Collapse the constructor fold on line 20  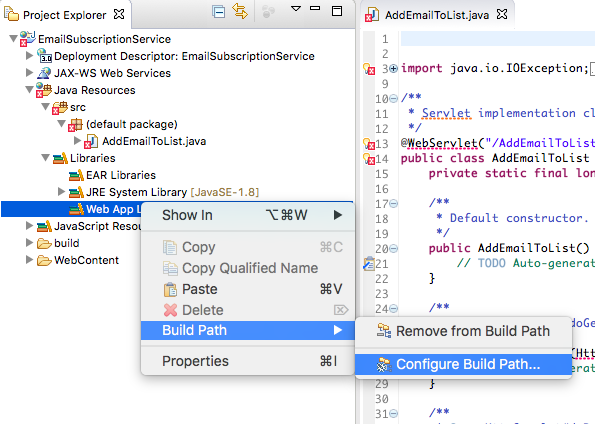tap(394, 249)
